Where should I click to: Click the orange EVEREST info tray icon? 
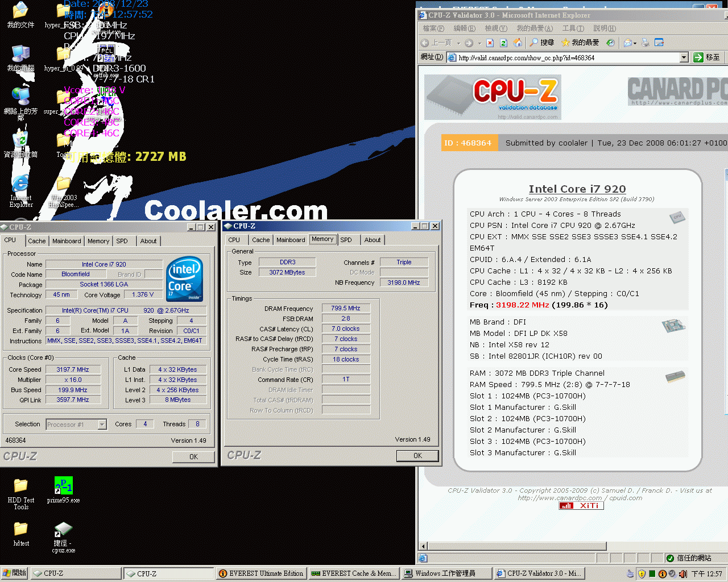(x=662, y=574)
